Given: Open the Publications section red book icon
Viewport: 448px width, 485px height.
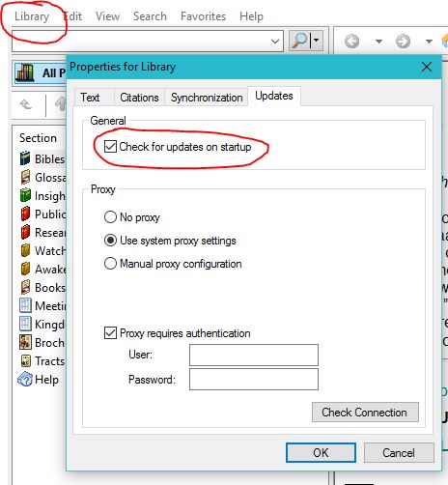Looking at the screenshot, I should point(25,214).
